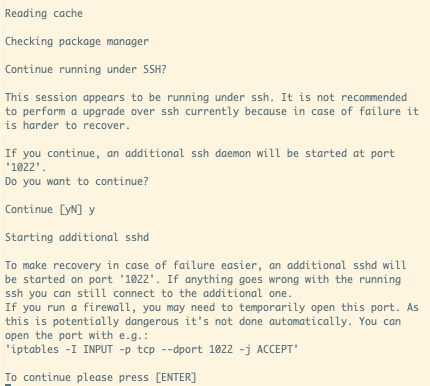Click 'To make recovery in case of failure' line
430x386 pixels.
(206, 265)
